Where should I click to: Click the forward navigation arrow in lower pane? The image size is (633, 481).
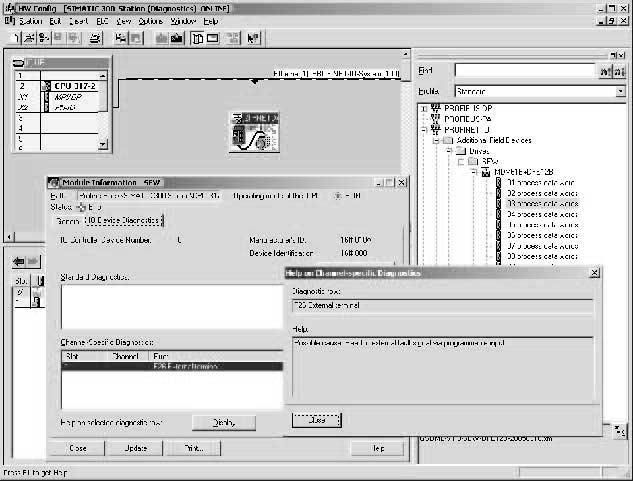point(34,261)
